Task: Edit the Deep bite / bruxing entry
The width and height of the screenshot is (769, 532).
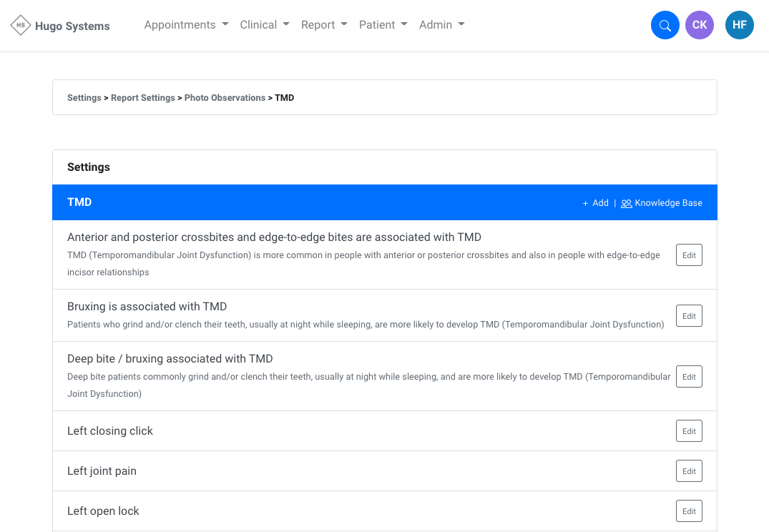Action: tap(689, 377)
